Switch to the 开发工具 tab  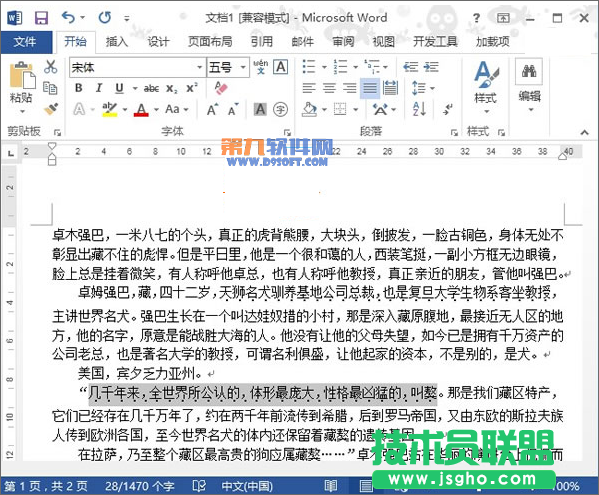(x=435, y=42)
